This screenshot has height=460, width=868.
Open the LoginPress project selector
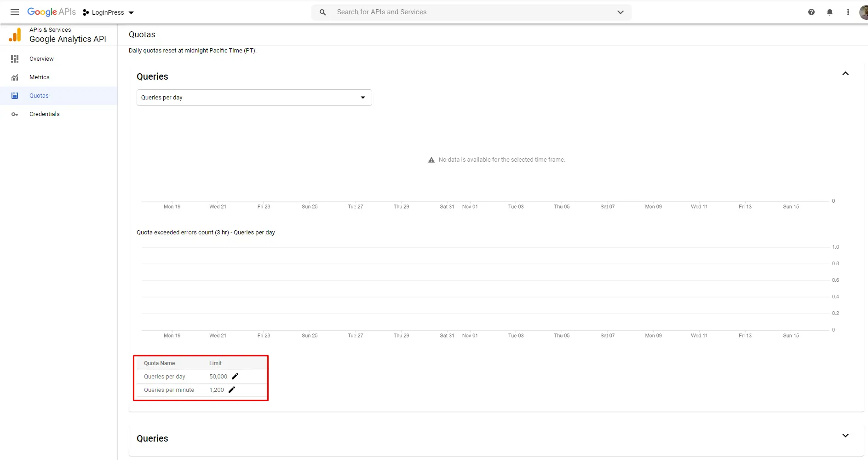(109, 12)
